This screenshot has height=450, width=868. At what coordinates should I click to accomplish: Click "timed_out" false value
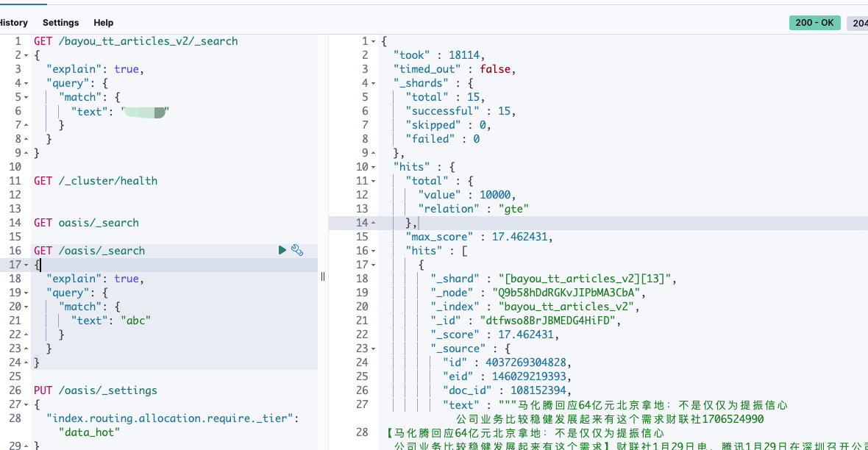pos(495,69)
